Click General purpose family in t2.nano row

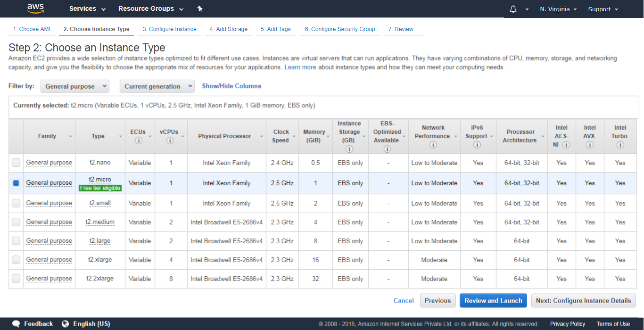tap(49, 163)
